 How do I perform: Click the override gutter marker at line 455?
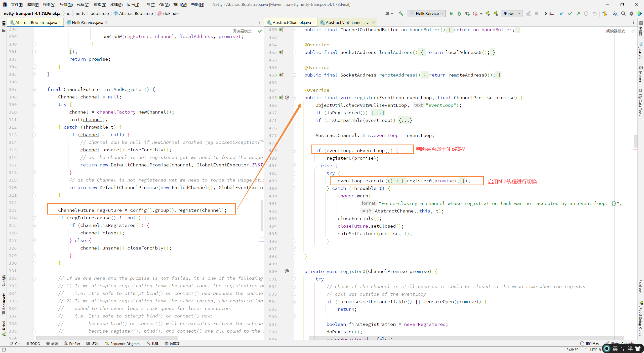click(281, 52)
